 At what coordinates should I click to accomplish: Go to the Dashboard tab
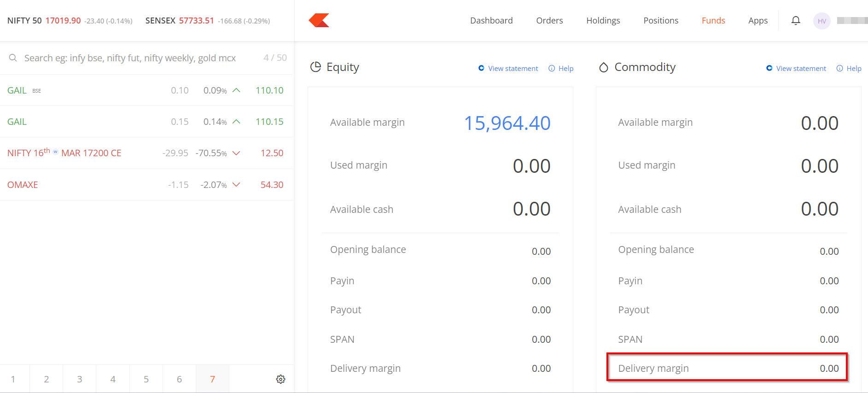click(x=491, y=21)
